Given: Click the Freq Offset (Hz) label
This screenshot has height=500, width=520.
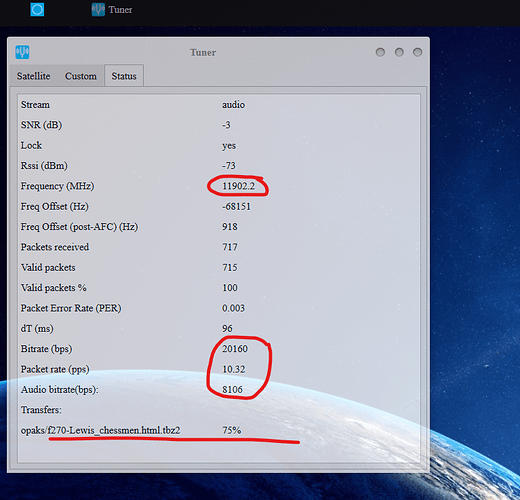Looking at the screenshot, I should tap(54, 207).
